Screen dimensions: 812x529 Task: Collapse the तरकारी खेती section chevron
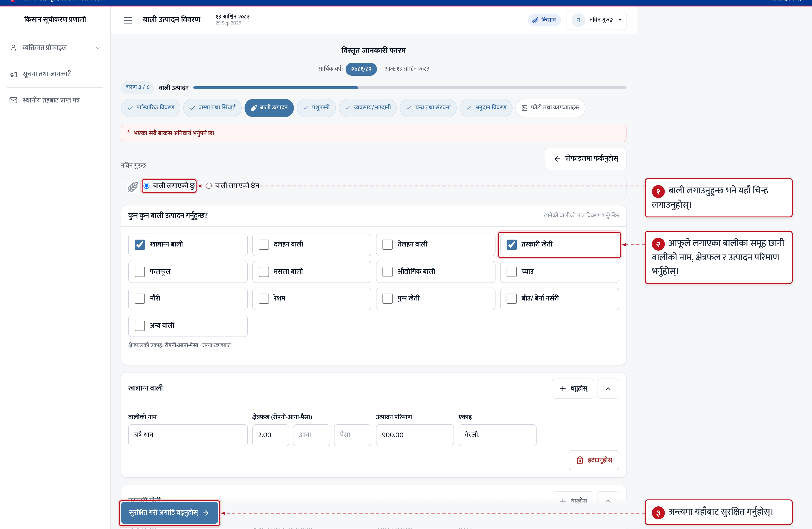click(608, 501)
